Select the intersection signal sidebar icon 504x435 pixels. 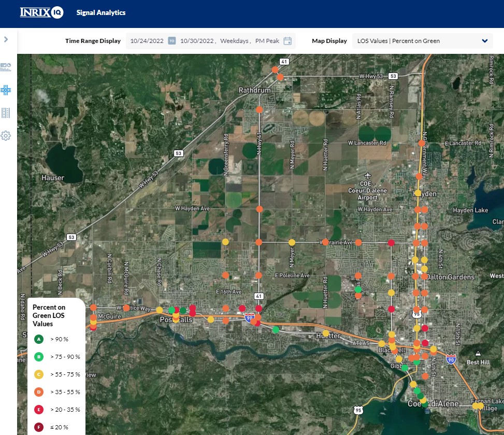click(6, 90)
